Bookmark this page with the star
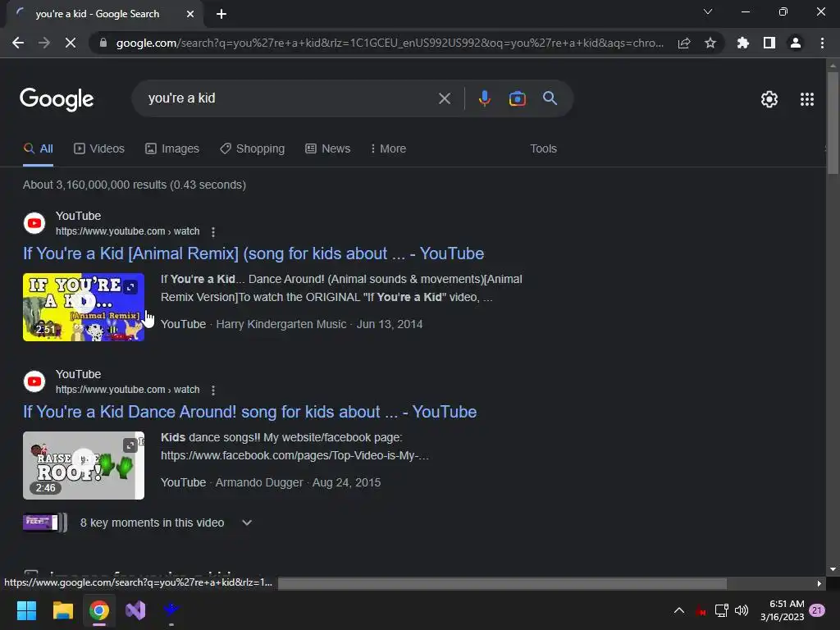This screenshot has height=630, width=840. (710, 43)
